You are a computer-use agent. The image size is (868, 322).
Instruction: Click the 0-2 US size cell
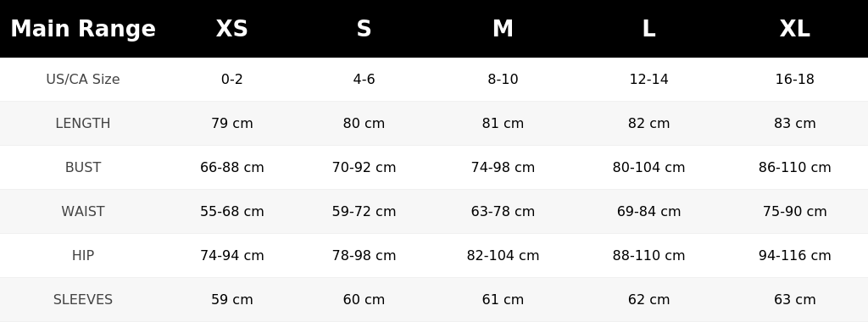click(x=232, y=79)
